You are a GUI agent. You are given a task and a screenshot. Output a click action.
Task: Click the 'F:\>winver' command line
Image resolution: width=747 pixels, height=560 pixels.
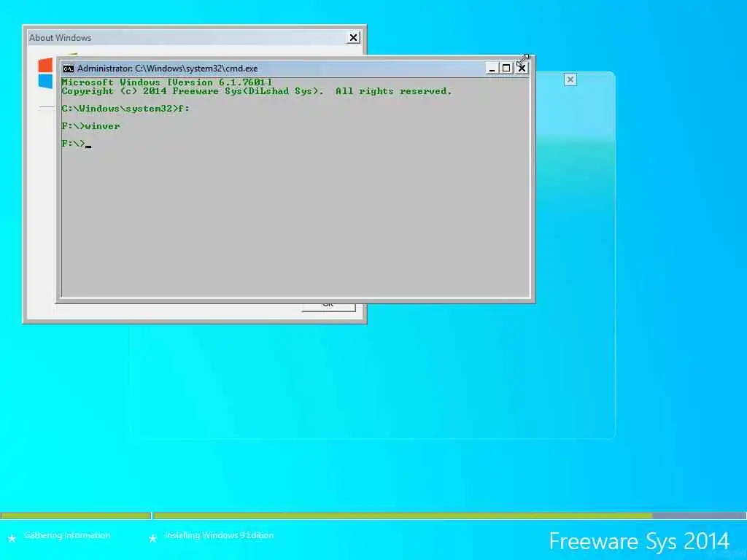click(x=90, y=126)
